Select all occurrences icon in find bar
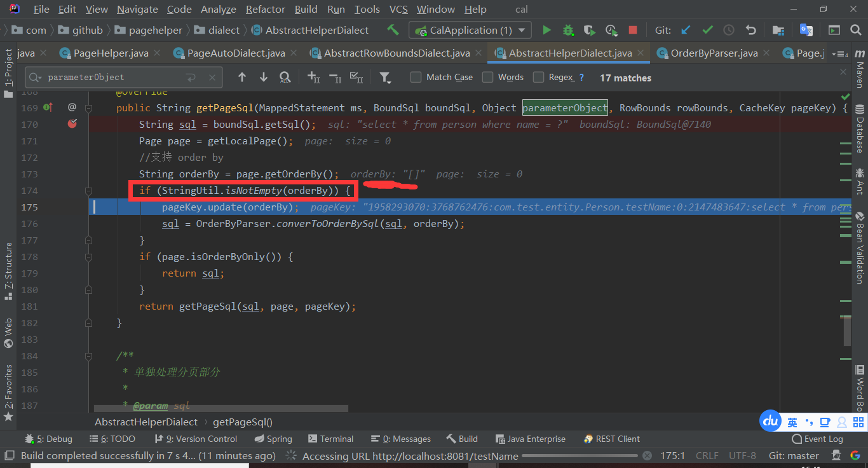The width and height of the screenshot is (868, 468). pyautogui.click(x=357, y=78)
